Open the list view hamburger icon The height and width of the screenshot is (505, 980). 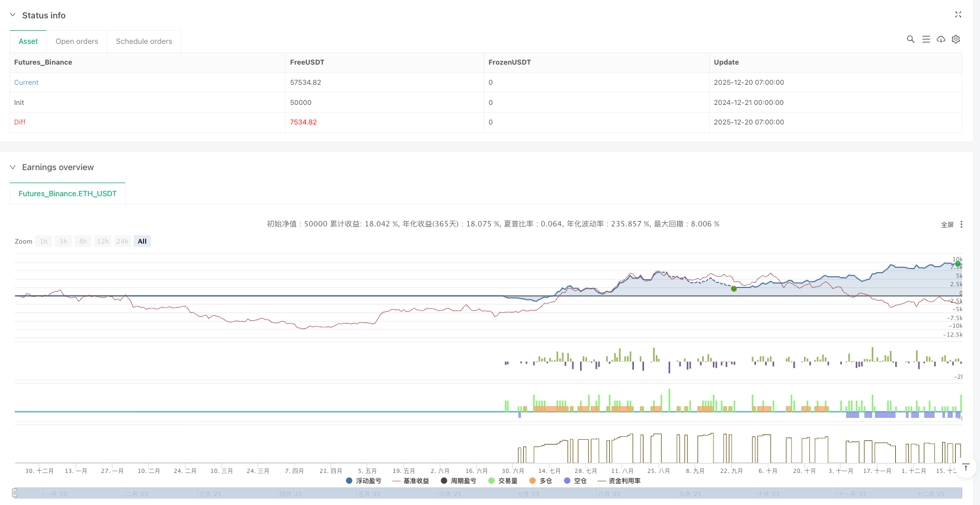(925, 39)
